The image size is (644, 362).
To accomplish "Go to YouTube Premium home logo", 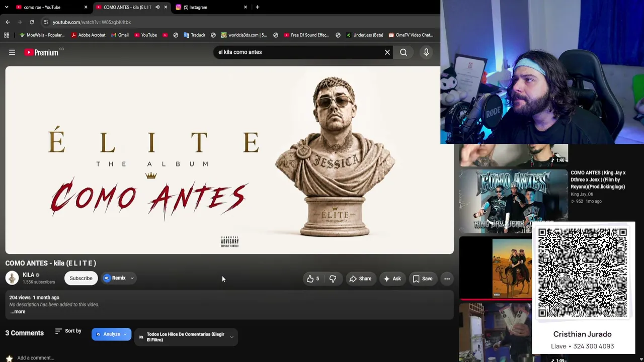I will click(42, 52).
